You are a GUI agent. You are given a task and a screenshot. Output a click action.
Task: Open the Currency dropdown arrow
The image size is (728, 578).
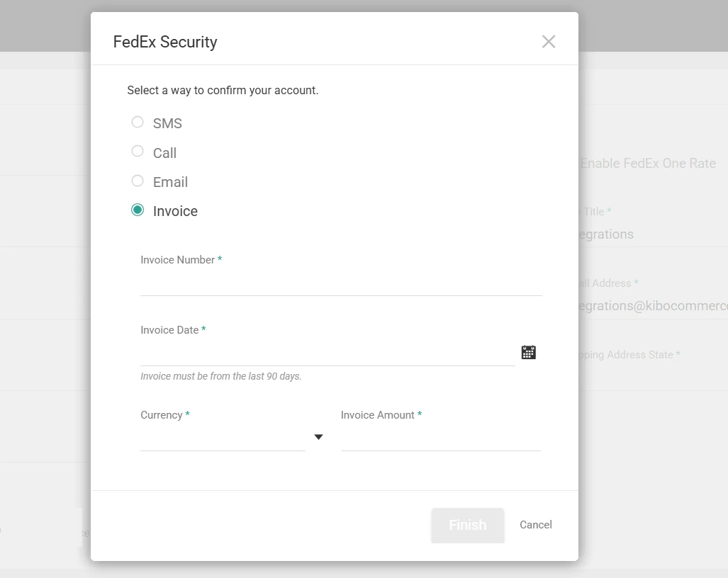click(x=318, y=437)
